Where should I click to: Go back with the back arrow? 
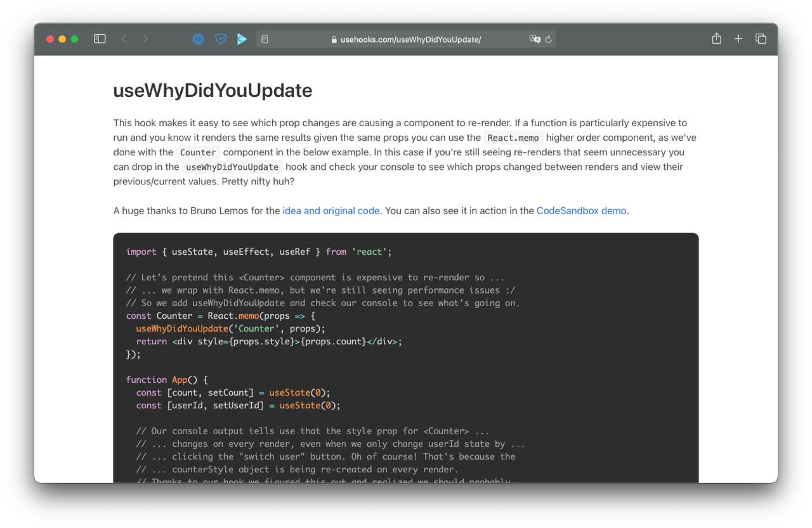tap(124, 39)
